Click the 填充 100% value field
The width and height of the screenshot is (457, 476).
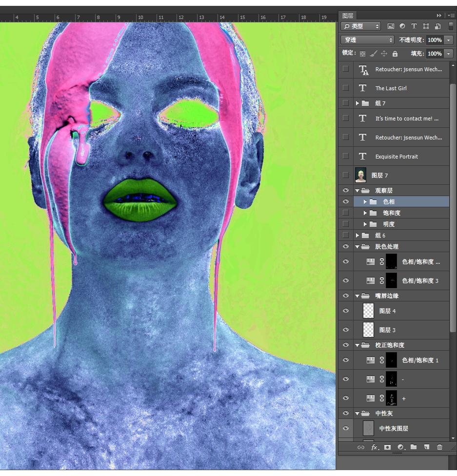435,54
